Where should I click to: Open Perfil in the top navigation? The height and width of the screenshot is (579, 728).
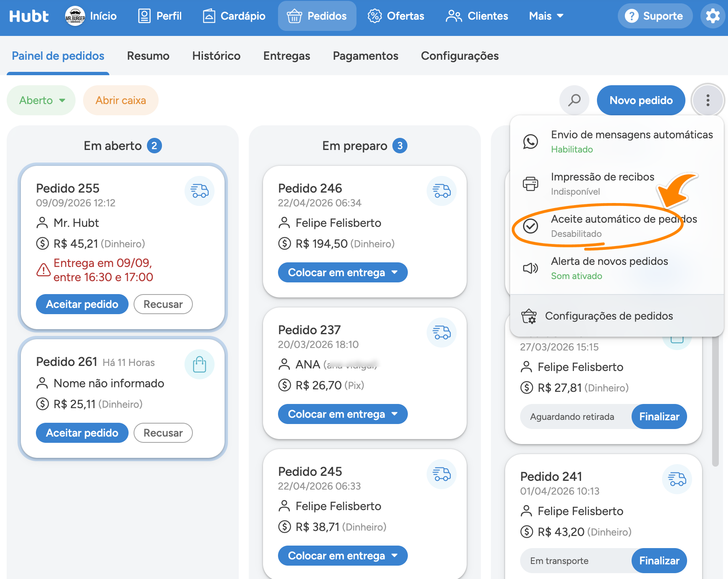coord(160,16)
